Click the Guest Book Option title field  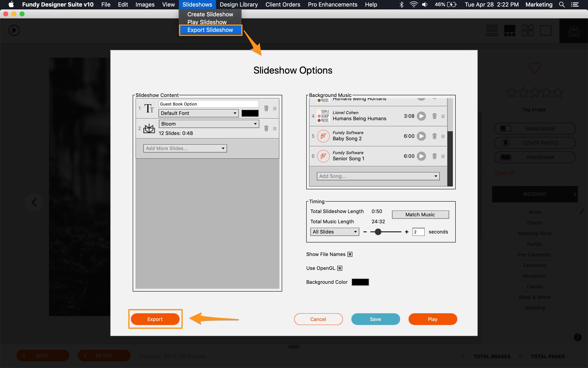click(209, 104)
